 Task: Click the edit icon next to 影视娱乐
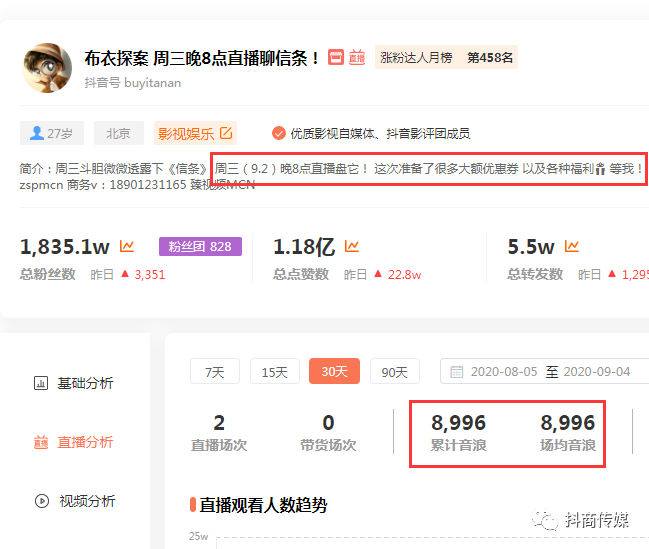226,133
